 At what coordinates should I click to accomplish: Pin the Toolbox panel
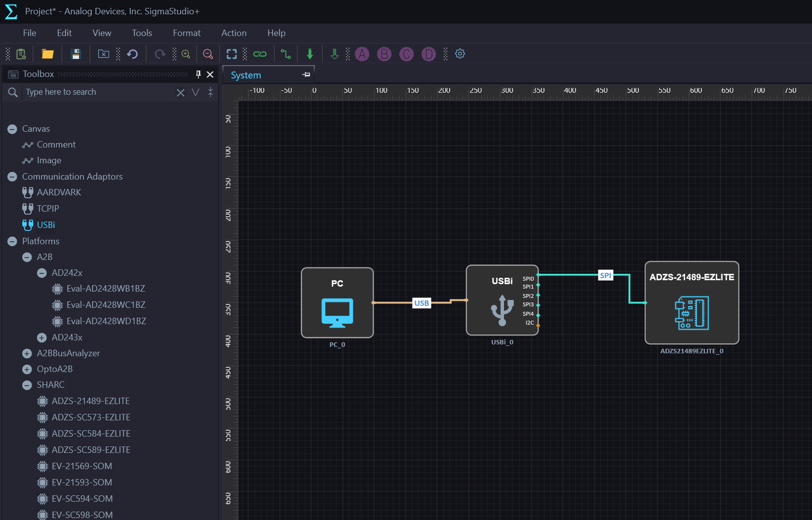198,74
